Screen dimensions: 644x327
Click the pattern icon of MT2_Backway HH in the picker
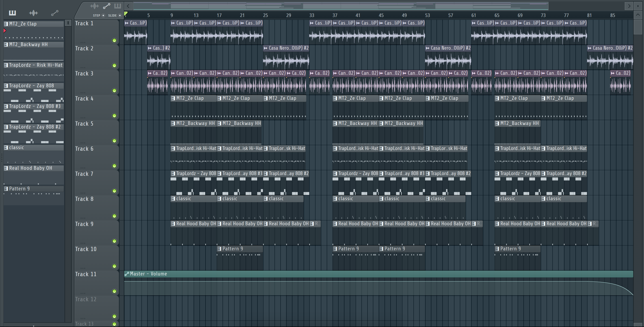click(6, 45)
